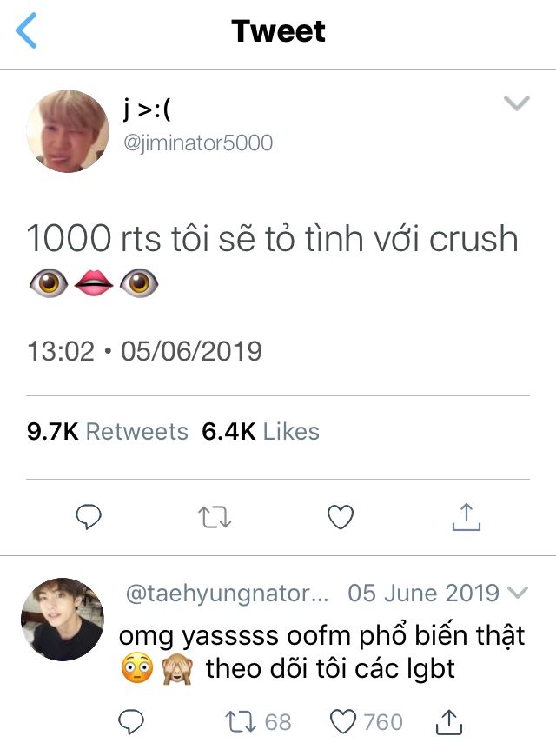
Task: Expand the main tweet options chevron
Action: point(516,103)
